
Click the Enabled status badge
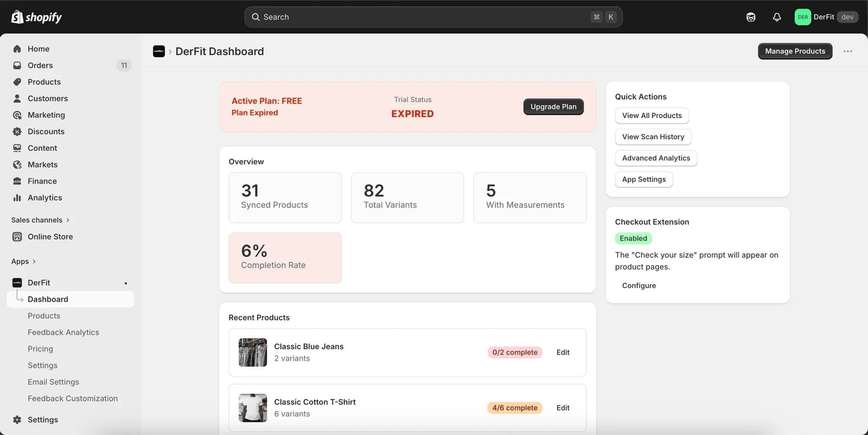click(x=633, y=238)
